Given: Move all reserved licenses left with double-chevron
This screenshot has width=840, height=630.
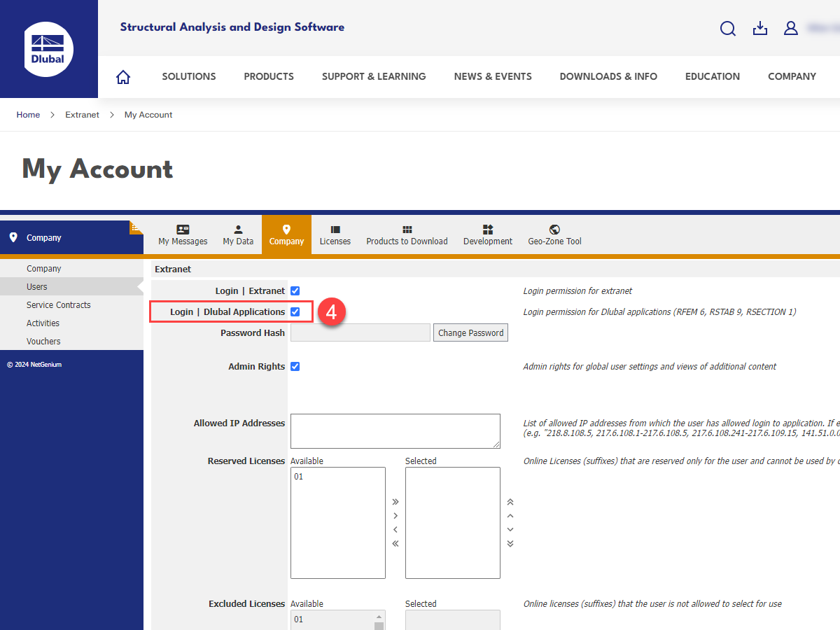Looking at the screenshot, I should pos(395,544).
